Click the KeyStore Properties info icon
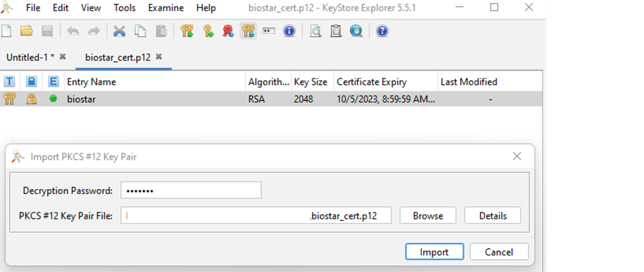Screen dimensions: 644x272 click(x=289, y=31)
